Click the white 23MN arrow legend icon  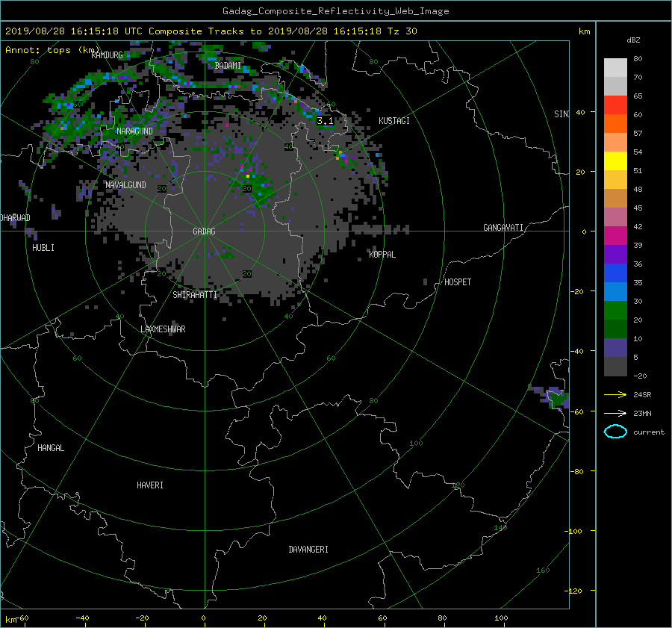615,413
